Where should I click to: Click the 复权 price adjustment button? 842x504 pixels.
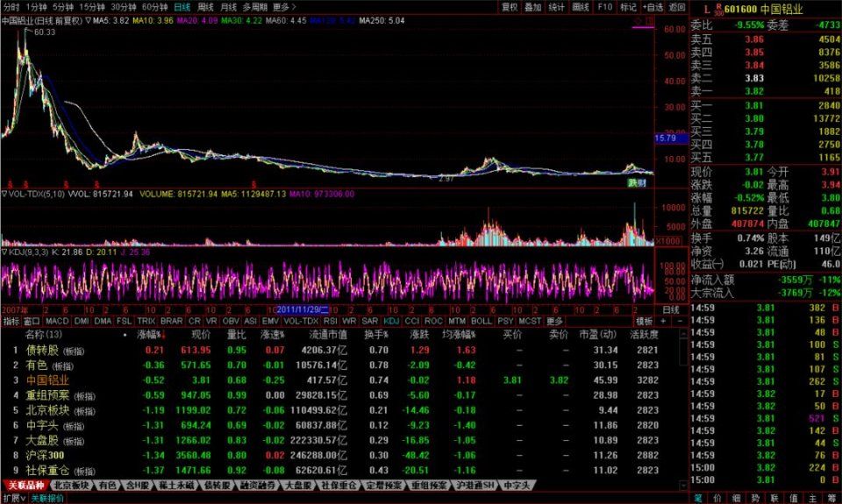tap(510, 6)
